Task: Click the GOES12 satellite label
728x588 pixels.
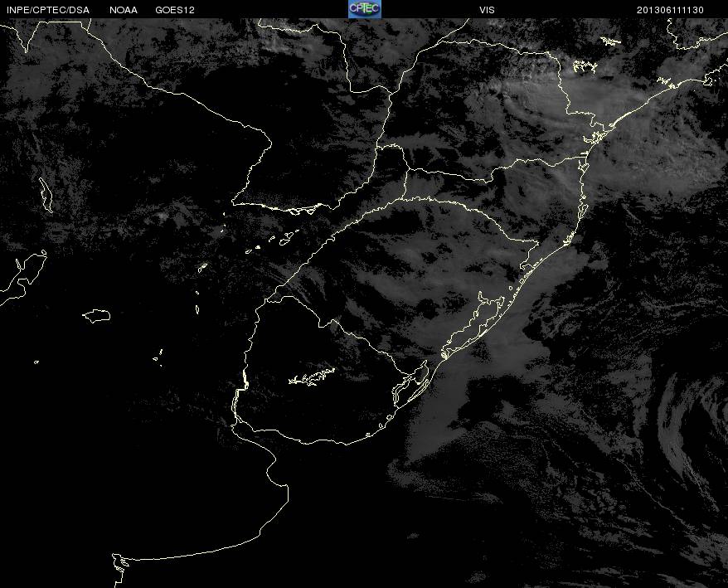Action: (x=175, y=10)
